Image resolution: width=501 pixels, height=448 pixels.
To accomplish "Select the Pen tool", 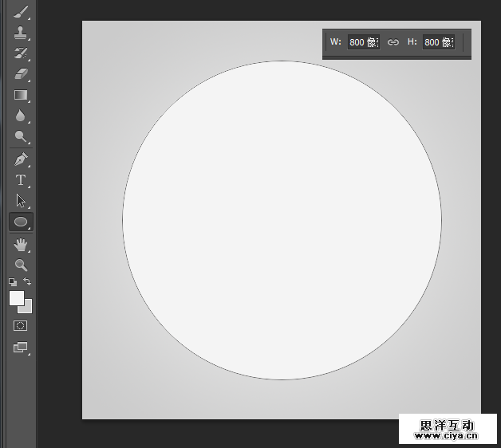I will [21, 159].
